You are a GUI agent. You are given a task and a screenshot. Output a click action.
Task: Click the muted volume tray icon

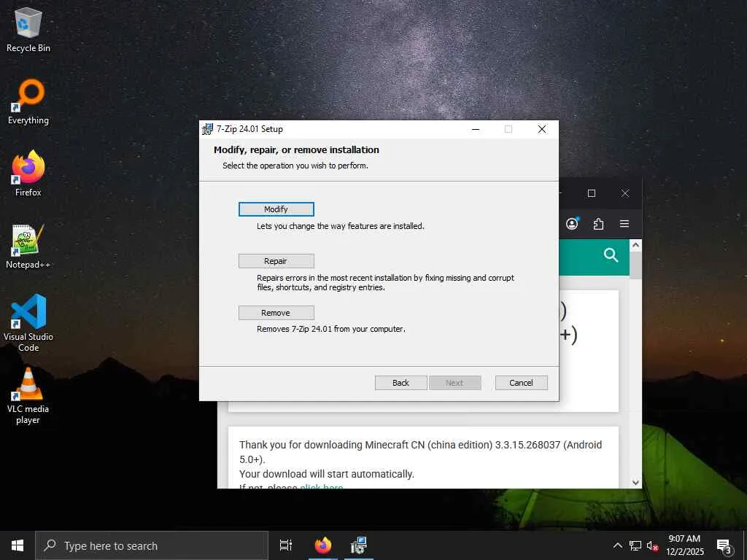[x=652, y=545]
